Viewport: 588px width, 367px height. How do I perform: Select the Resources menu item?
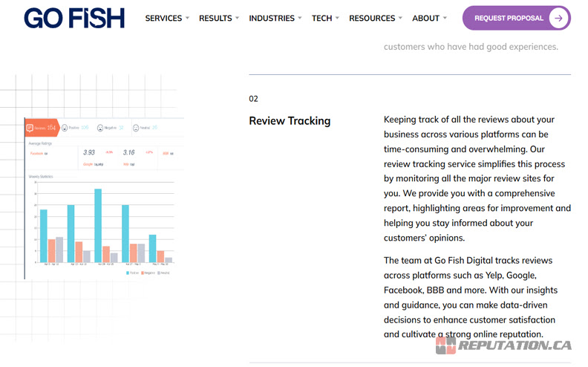pyautogui.click(x=372, y=18)
